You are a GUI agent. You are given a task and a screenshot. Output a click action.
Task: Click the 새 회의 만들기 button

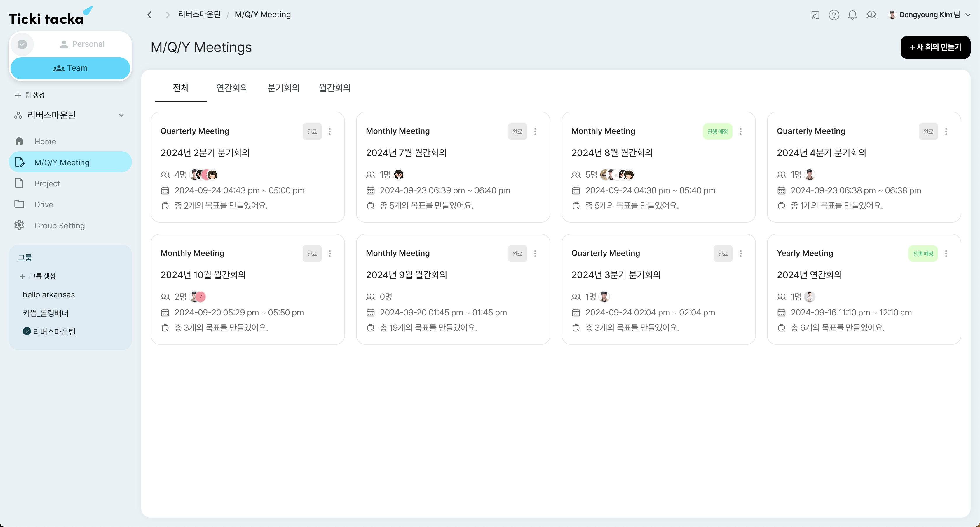pyautogui.click(x=935, y=47)
